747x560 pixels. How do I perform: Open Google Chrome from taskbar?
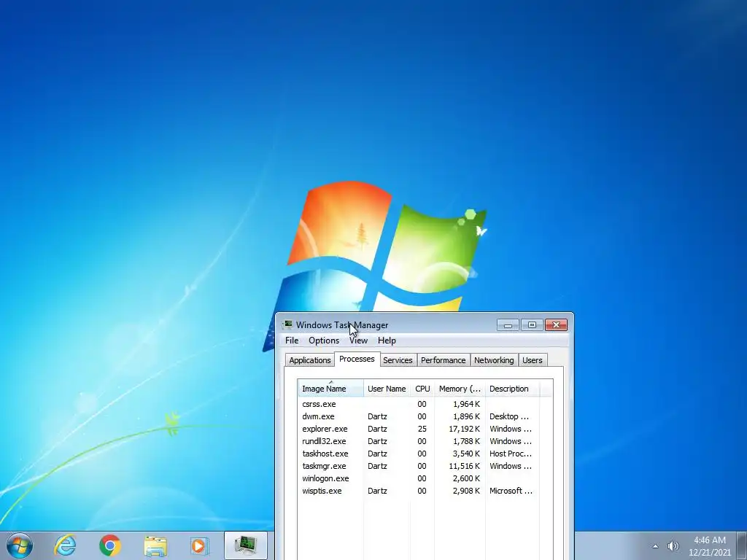[110, 545]
